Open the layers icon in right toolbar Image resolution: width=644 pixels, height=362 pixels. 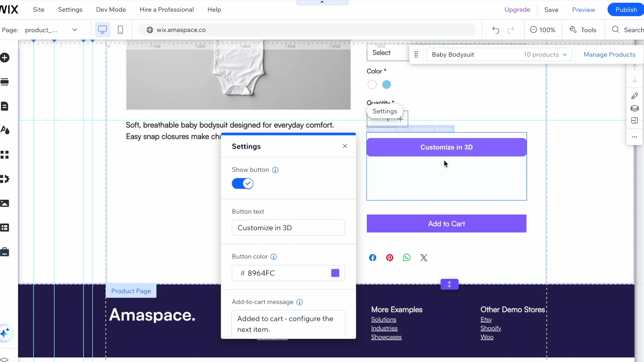[635, 108]
